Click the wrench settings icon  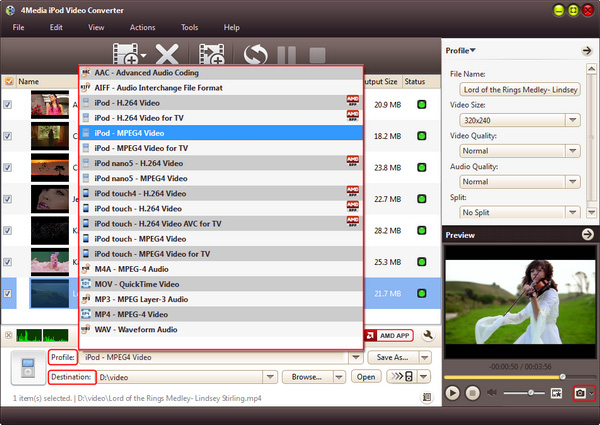point(428,335)
